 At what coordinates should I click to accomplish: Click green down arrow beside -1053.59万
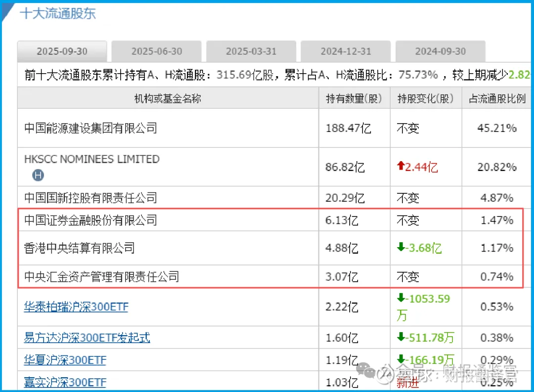point(401,298)
